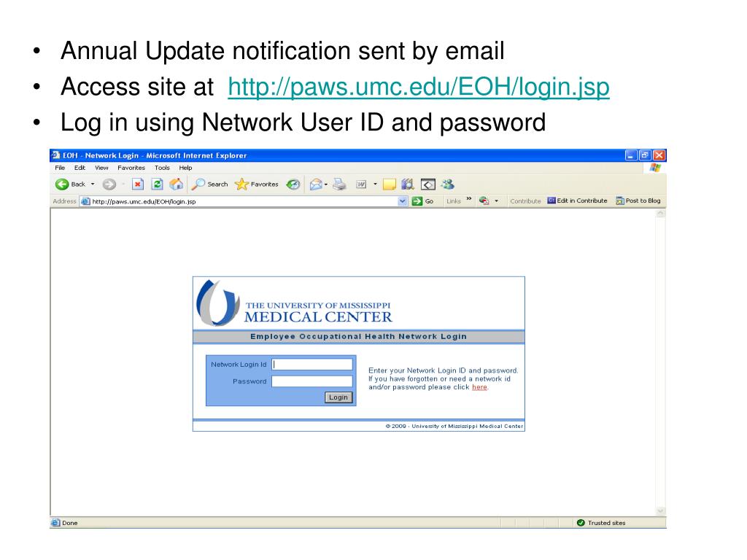Click the Forward arrow button
This screenshot has height=560, width=747.
(x=109, y=184)
